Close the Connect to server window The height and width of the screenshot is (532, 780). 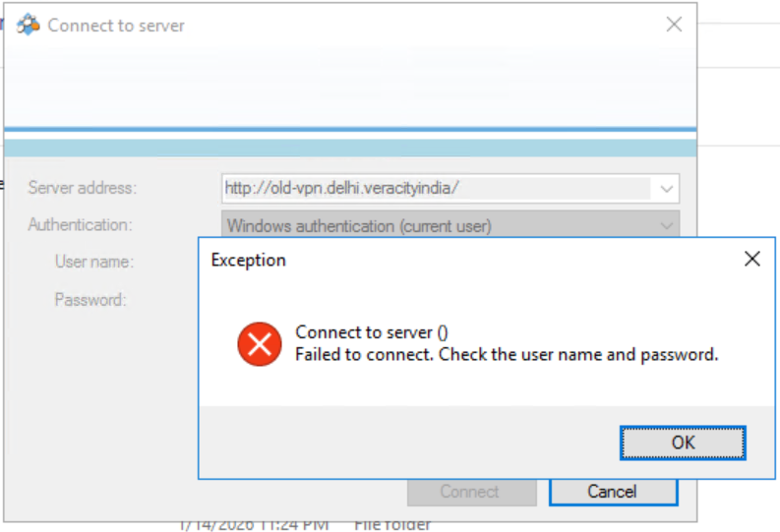tap(674, 25)
